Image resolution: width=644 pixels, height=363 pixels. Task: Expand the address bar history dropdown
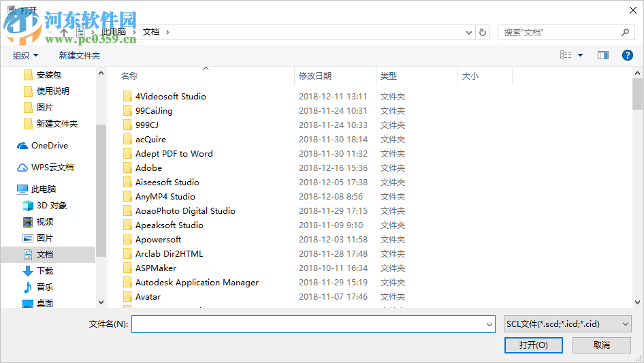point(468,33)
